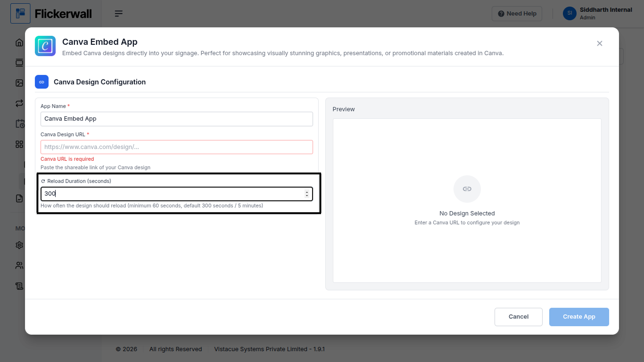Screen dimensions: 644x362
Task: Click the Canva Design Configuration heading
Action: (100, 82)
